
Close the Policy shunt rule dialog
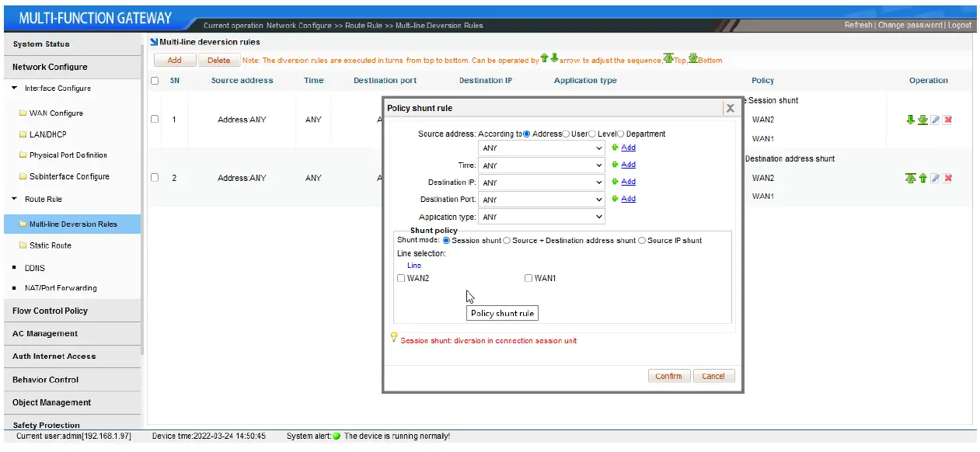pos(730,108)
